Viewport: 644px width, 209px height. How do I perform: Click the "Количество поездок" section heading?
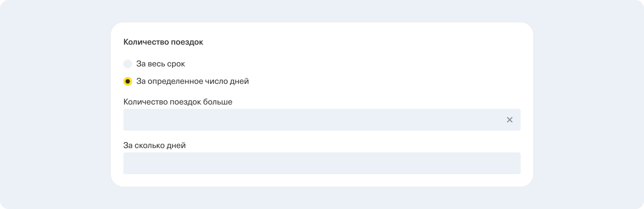click(x=163, y=42)
